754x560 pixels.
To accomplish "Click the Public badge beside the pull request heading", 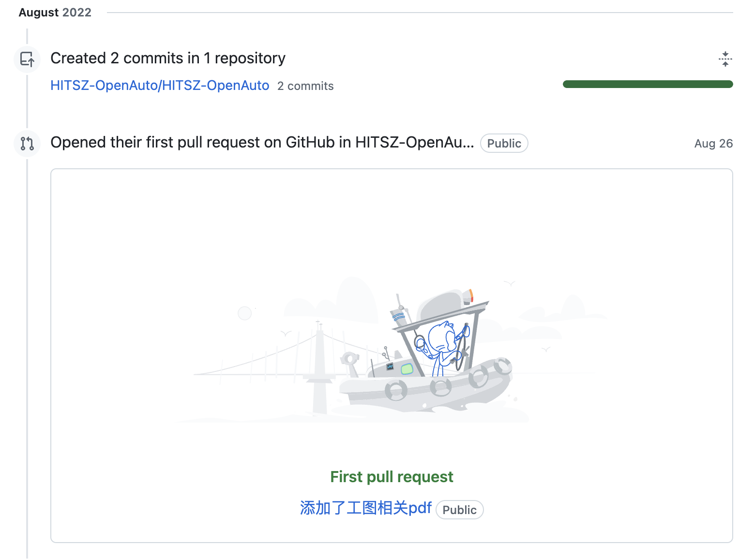I will point(504,144).
